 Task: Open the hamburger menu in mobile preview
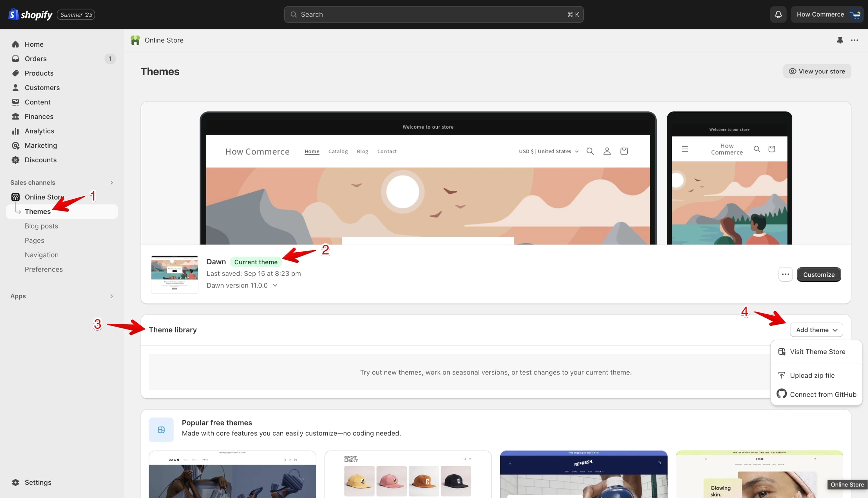tap(684, 149)
